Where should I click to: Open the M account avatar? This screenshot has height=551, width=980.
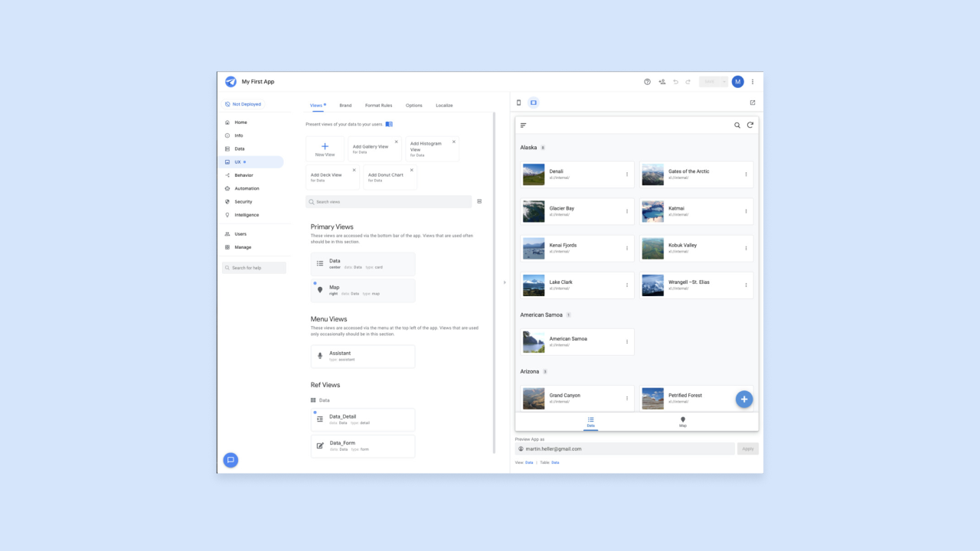[x=737, y=82]
